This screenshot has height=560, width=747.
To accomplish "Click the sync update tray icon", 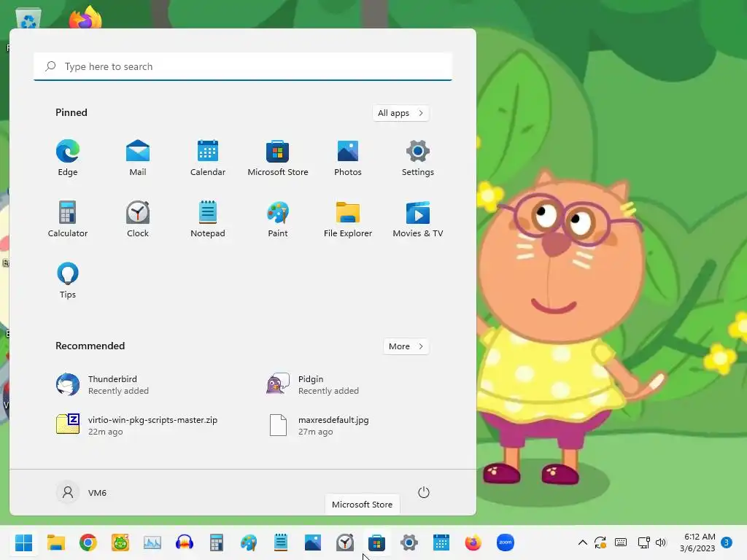I will pyautogui.click(x=600, y=542).
